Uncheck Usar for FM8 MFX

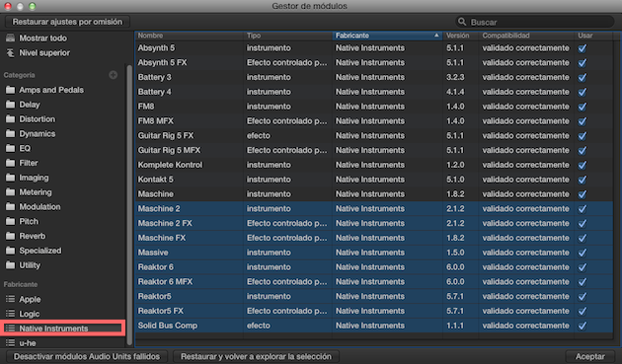pos(583,121)
